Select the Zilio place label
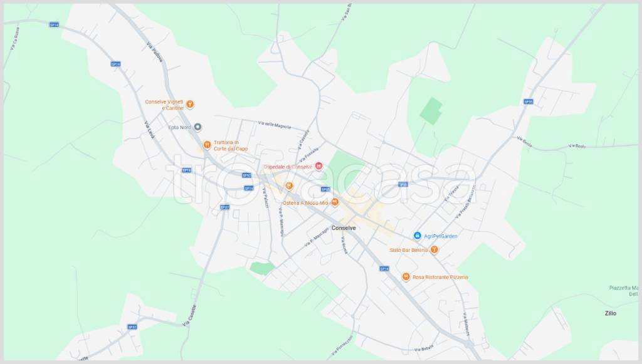The width and height of the screenshot is (642, 364). (610, 313)
